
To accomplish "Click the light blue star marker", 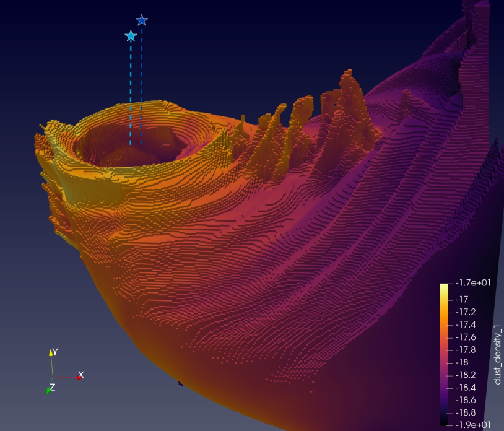I will coord(131,36).
